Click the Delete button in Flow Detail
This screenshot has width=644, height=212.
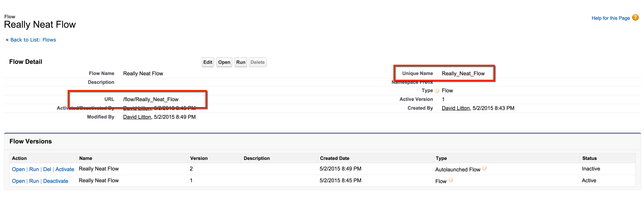257,62
